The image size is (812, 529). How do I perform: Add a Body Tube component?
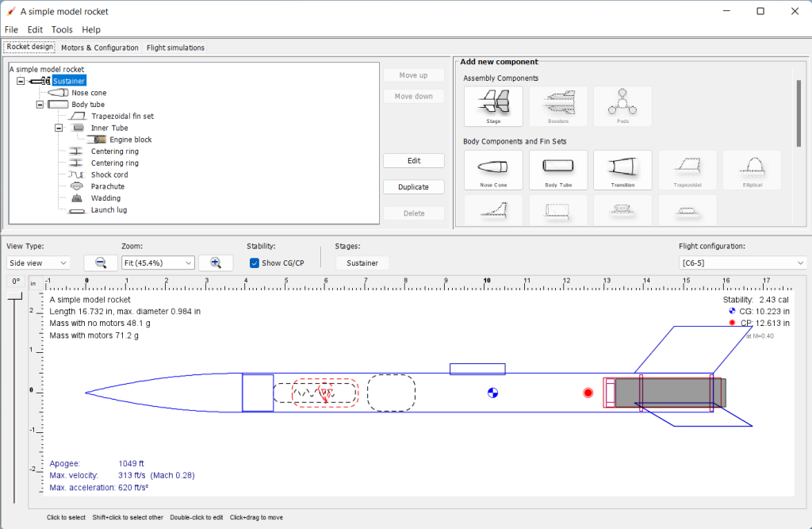click(x=558, y=170)
